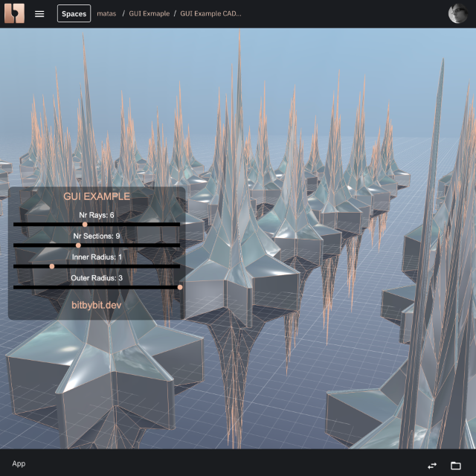Click the Inner Radius: 1 label

pos(97,257)
